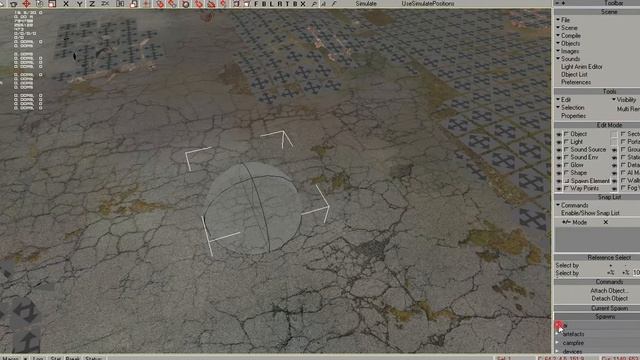Click the Log button in status bar
The image size is (640, 360).
click(x=38, y=358)
